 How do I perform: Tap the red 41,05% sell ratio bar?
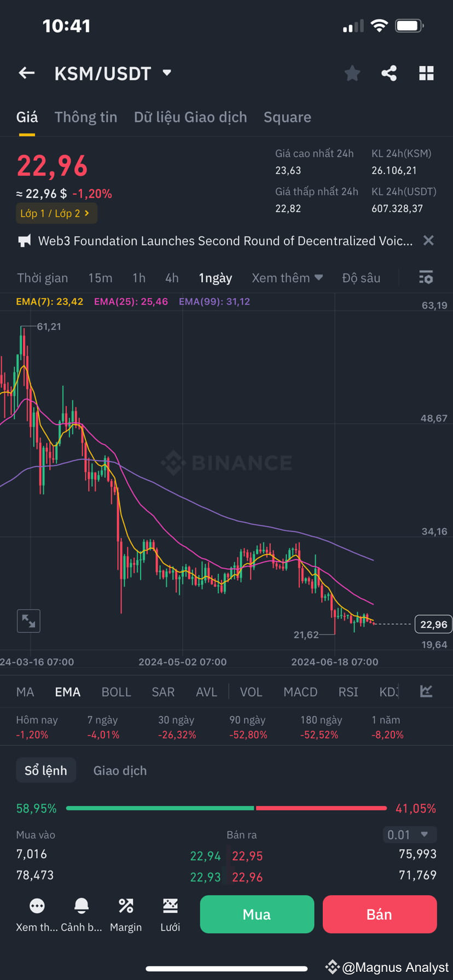click(x=321, y=808)
